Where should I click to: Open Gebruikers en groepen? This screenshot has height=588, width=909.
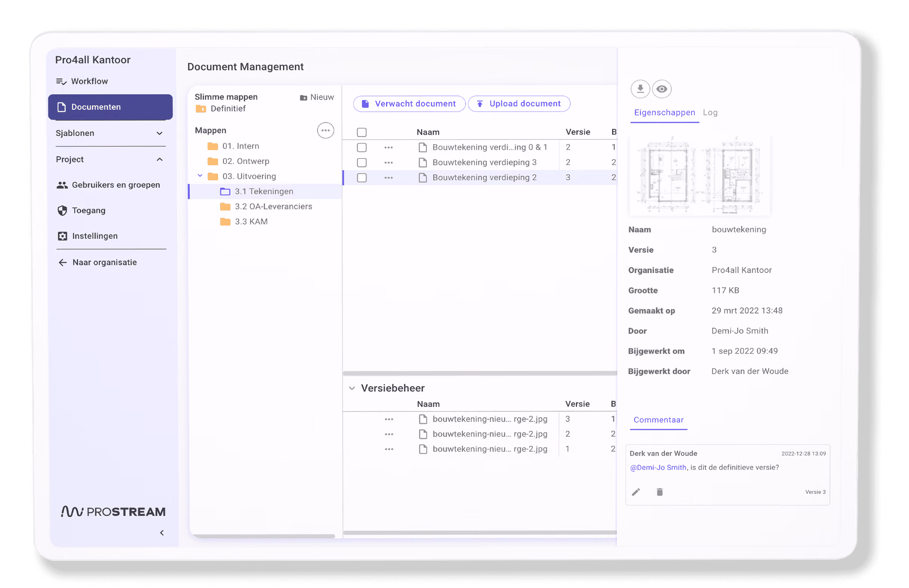coord(108,185)
